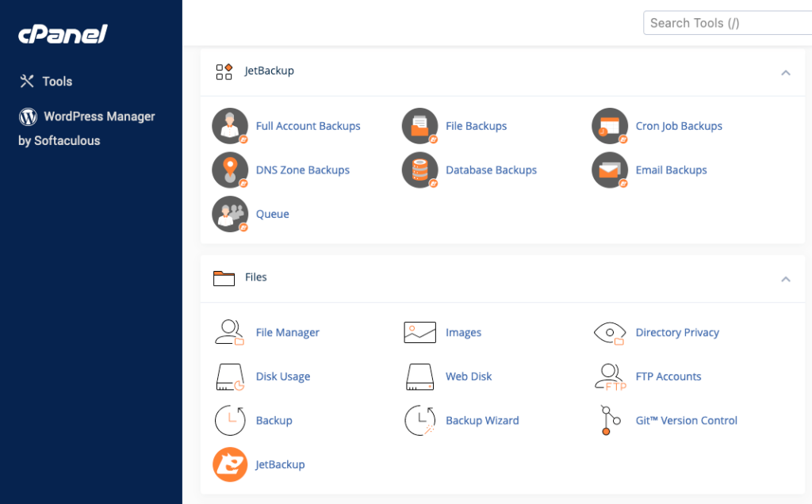Open the Backup link under Files

click(x=274, y=420)
